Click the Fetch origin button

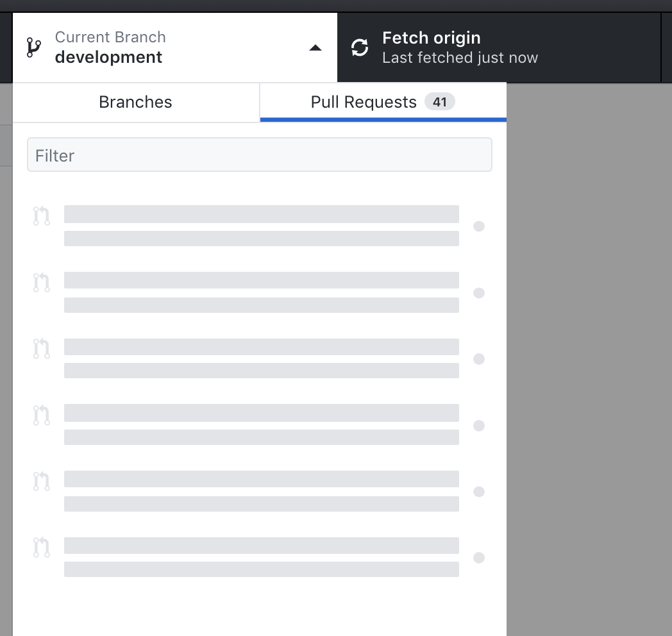[x=499, y=47]
